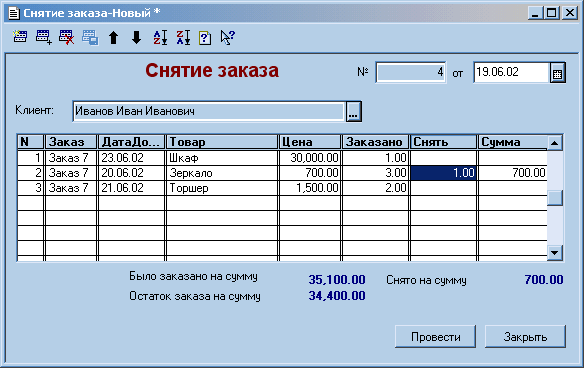Open the client selection ellipsis button
This screenshot has width=584, height=368.
click(x=353, y=111)
